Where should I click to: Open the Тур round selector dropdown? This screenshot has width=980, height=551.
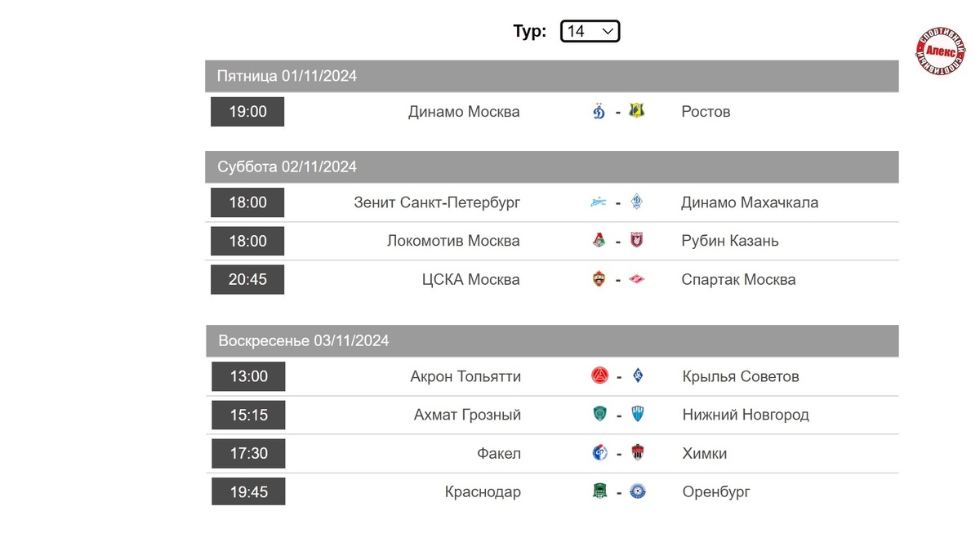tap(590, 31)
